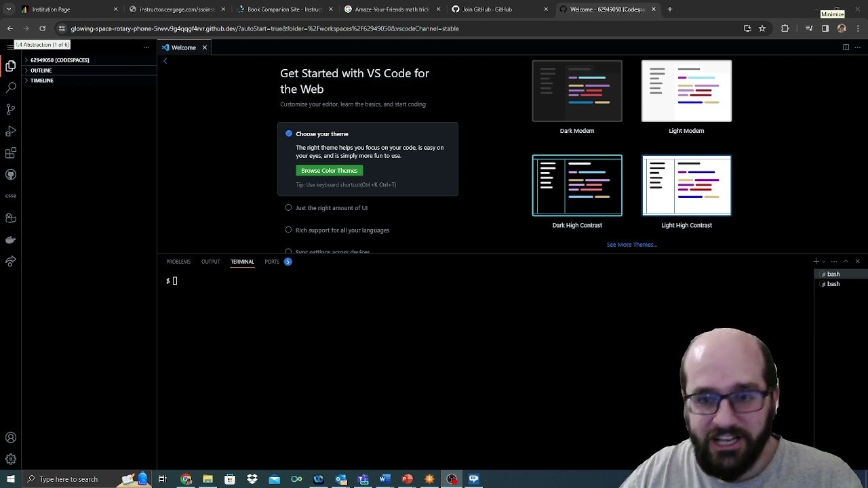This screenshot has height=488, width=868.
Task: Open terminal panel more actions ellipsis
Action: click(834, 262)
